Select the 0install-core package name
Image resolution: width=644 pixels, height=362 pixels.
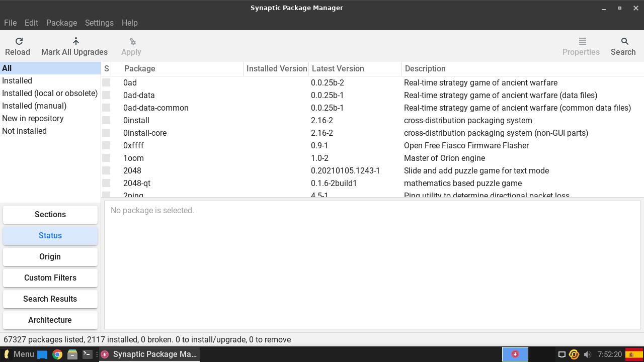pyautogui.click(x=145, y=133)
